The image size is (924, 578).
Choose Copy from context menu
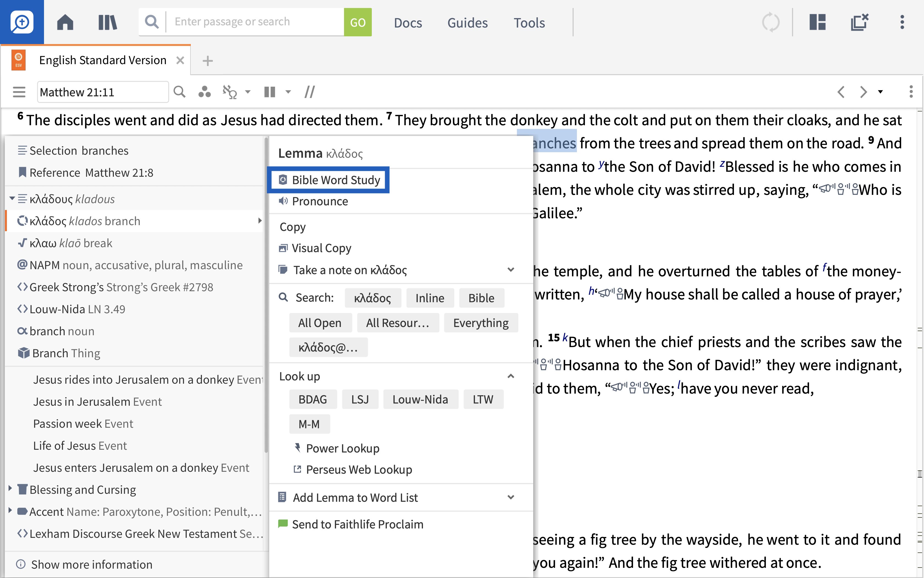(293, 227)
